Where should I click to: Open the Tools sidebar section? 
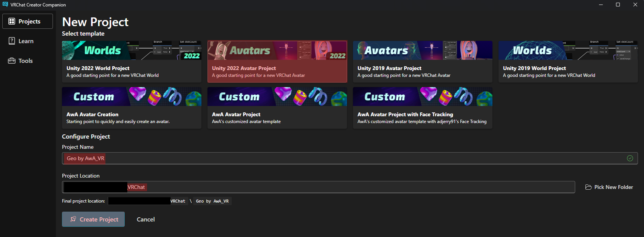coord(28,61)
